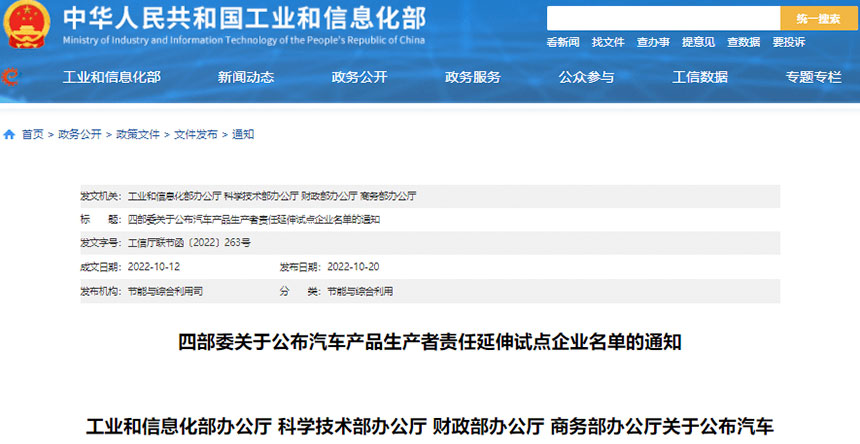Click the home icon in breadcrumb

pos(9,134)
